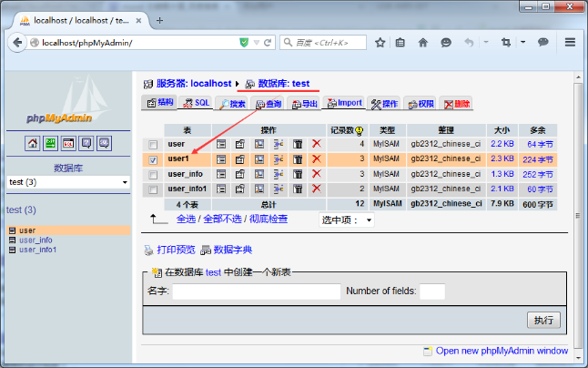Click the Firefox bookmark star icon
This screenshot has width=588, height=368.
click(x=380, y=42)
